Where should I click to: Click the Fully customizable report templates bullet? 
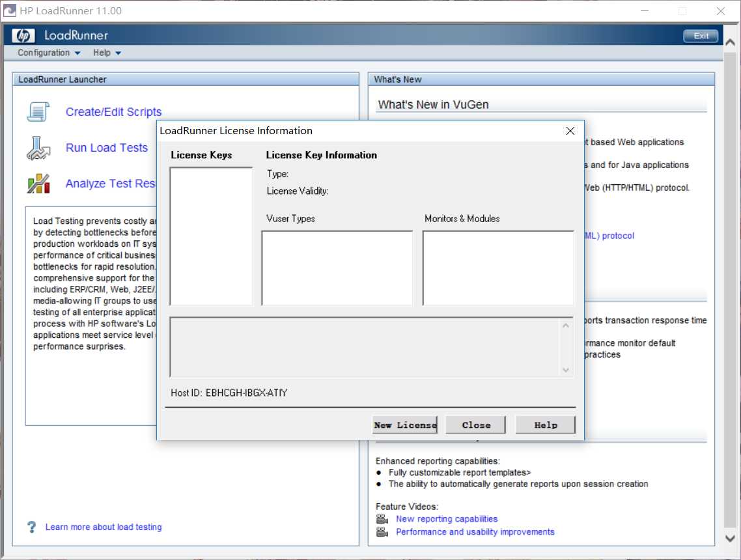point(460,473)
